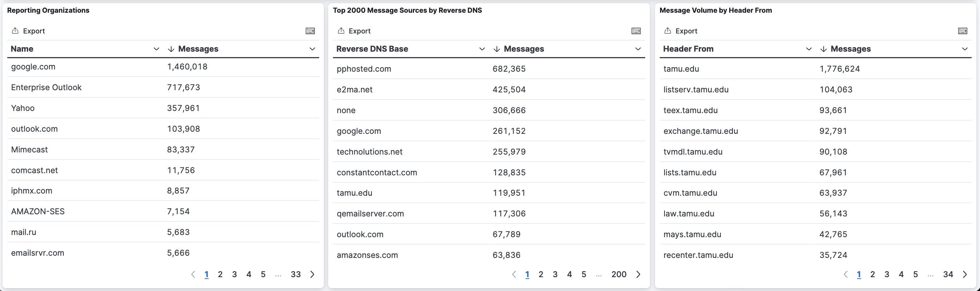Open Messages column options in Reporting Organizations
Image resolution: width=980 pixels, height=291 pixels.
coord(312,49)
